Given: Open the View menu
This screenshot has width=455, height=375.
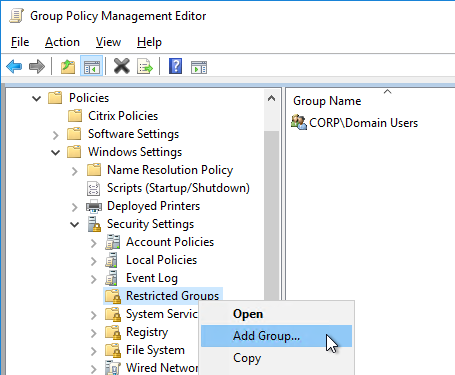Looking at the screenshot, I should tap(108, 42).
